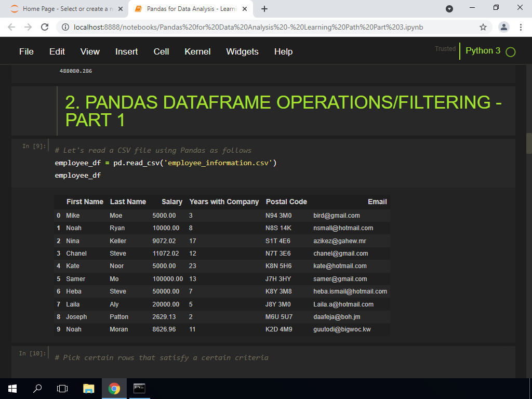
Task: Open the Cell menu
Action: pyautogui.click(x=161, y=51)
